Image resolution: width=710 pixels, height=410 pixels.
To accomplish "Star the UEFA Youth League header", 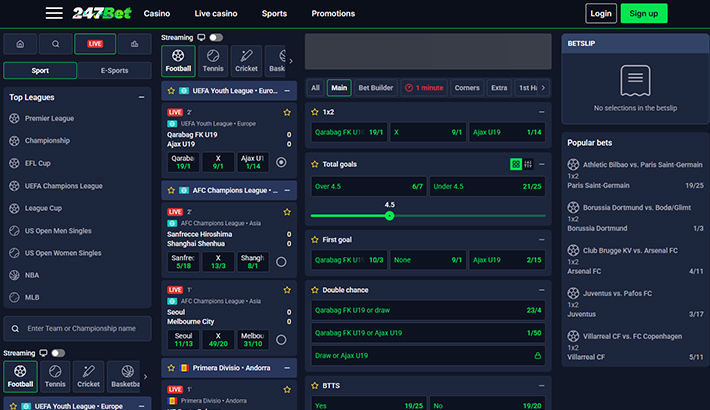I will [x=171, y=91].
